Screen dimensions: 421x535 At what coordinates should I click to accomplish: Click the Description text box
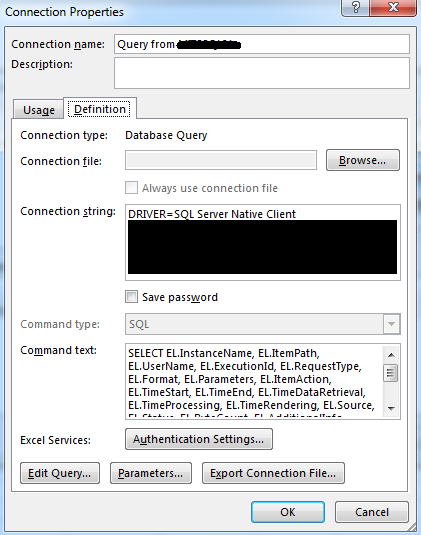tap(262, 73)
